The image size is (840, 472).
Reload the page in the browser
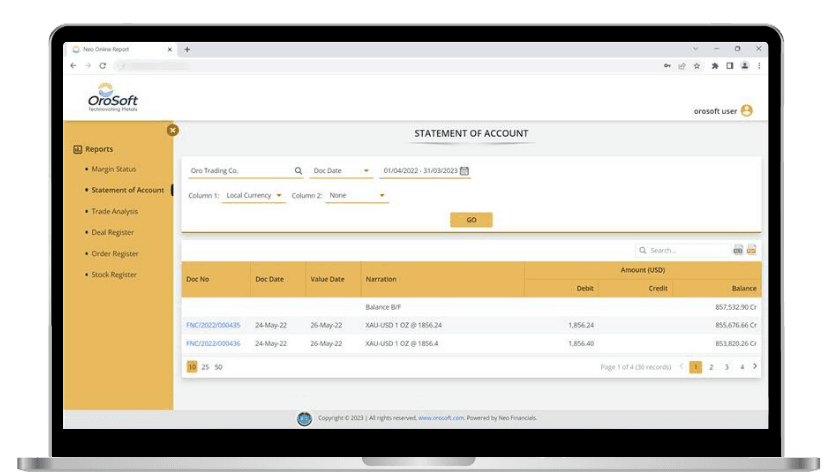tap(102, 66)
